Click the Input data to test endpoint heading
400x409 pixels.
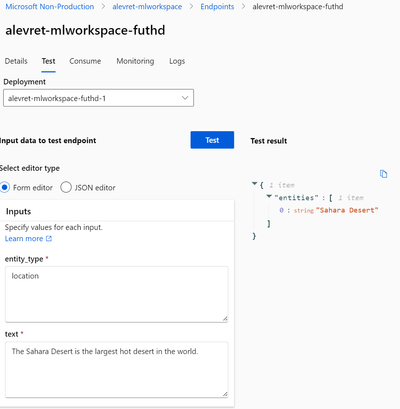[x=48, y=141]
